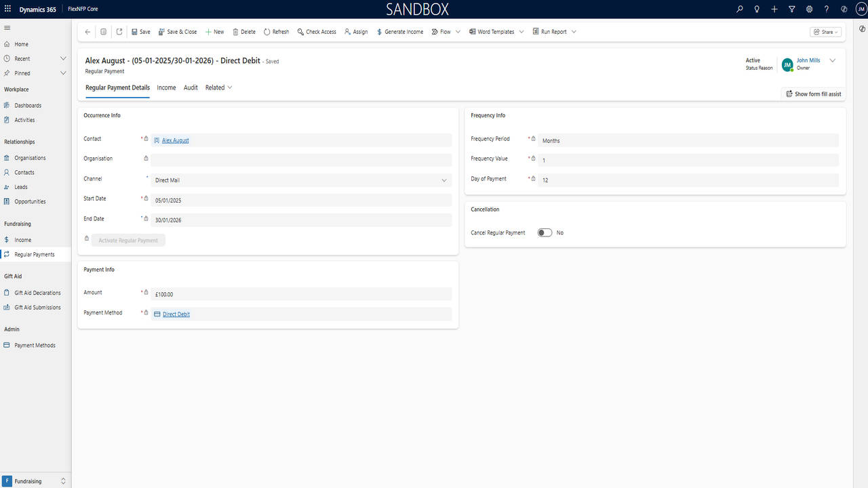868x488 pixels.
Task: Expand the Channel field dropdown
Action: [445, 180]
